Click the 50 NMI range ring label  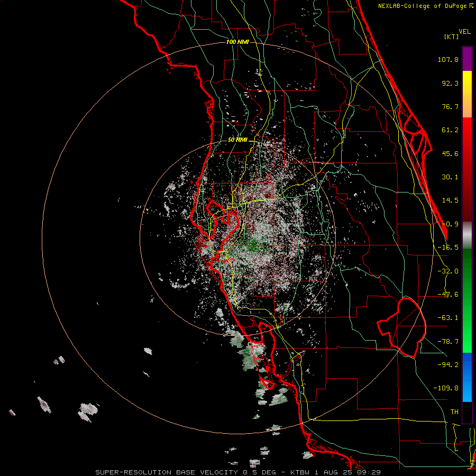pyautogui.click(x=237, y=140)
